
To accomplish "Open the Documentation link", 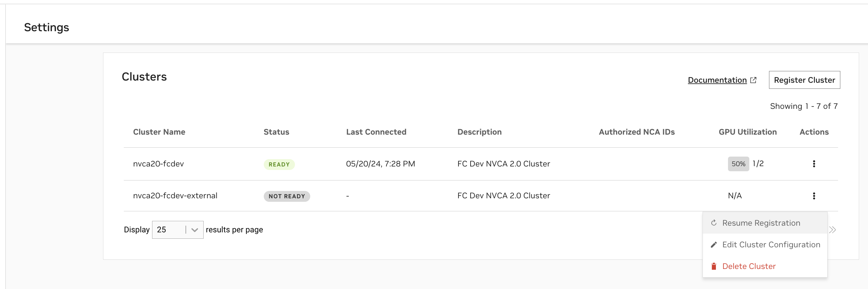I will coord(717,80).
